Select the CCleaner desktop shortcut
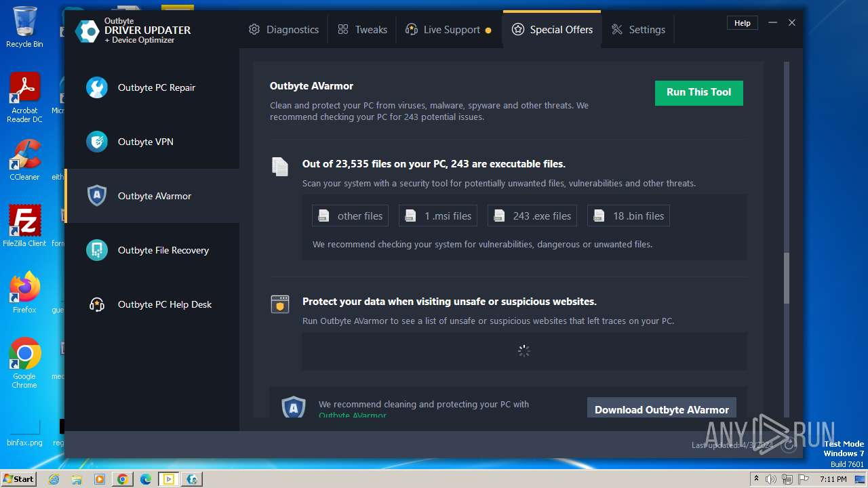This screenshot has height=488, width=868. coord(24,160)
